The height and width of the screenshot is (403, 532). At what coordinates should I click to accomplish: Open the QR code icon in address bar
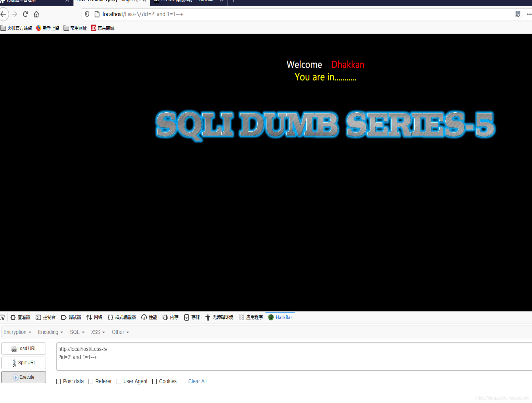click(x=517, y=14)
